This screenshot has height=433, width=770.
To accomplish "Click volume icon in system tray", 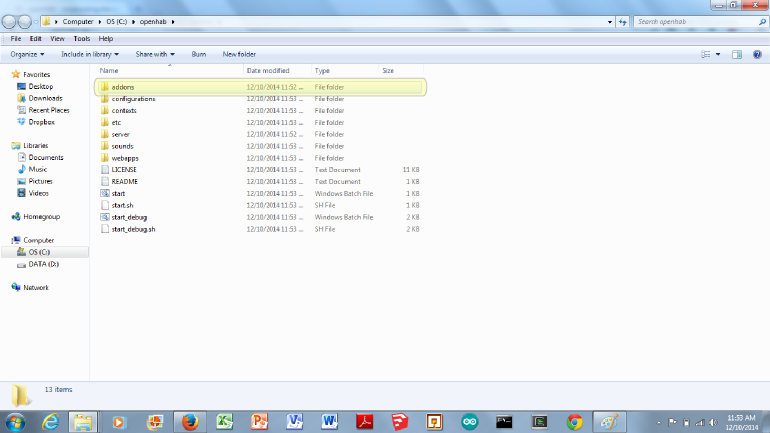I will click(x=713, y=422).
